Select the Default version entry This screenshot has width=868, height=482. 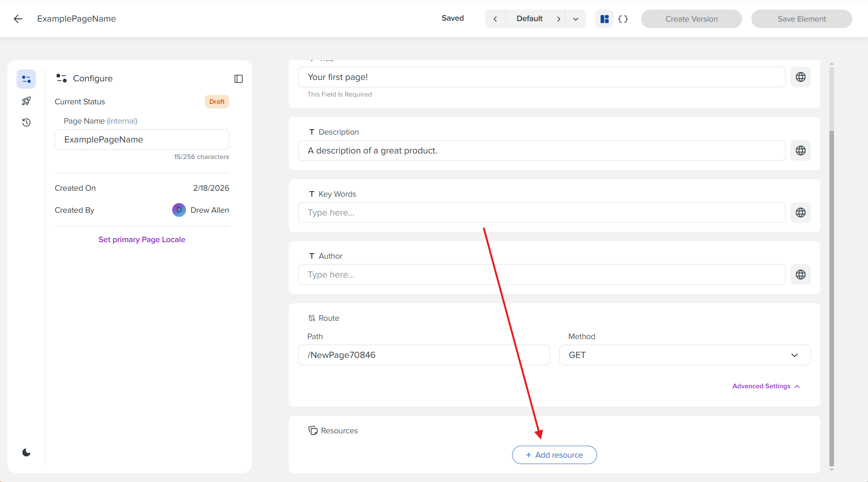pyautogui.click(x=529, y=19)
